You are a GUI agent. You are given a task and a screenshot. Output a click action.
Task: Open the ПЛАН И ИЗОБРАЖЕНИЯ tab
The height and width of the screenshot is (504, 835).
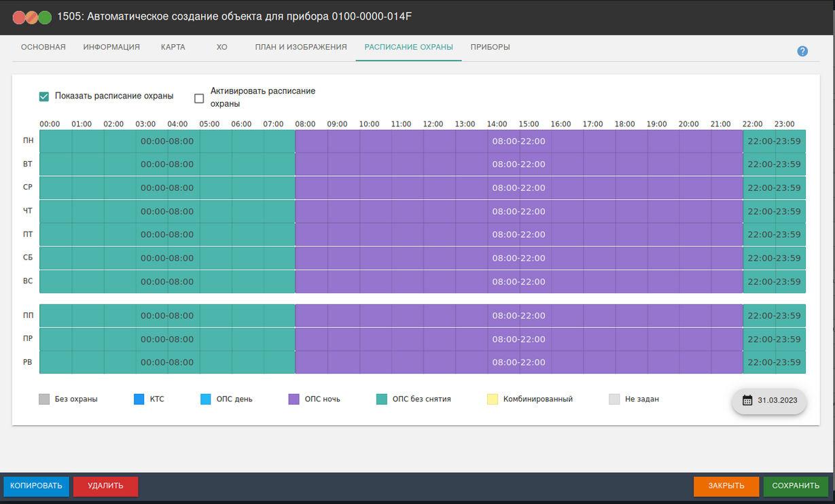[x=301, y=48]
